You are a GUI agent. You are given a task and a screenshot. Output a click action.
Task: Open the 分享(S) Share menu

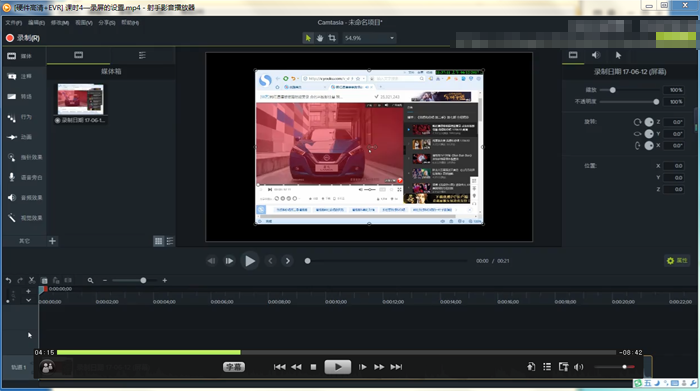coord(107,22)
